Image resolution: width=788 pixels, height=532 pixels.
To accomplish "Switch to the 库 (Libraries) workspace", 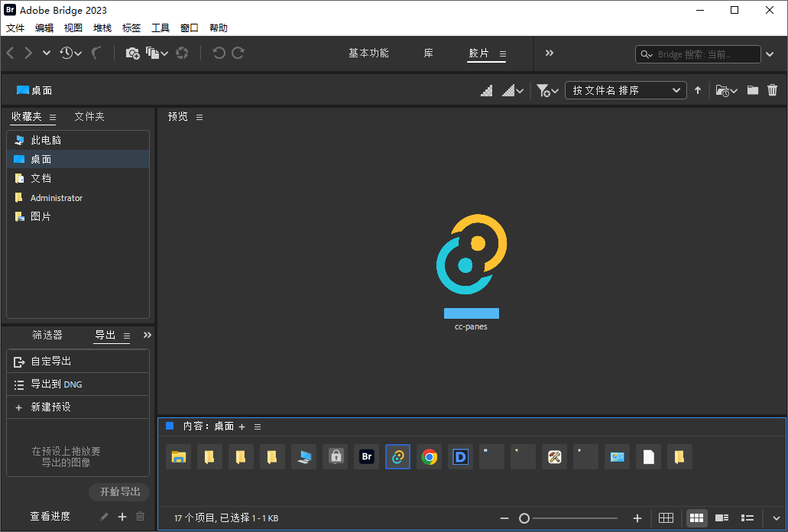I will tap(427, 53).
